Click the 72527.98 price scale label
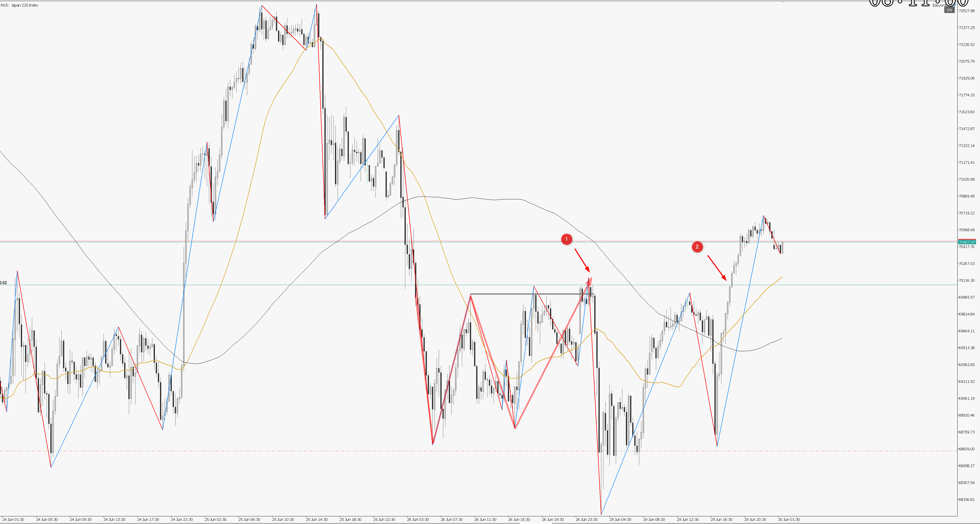This screenshot has width=980, height=524. tap(967, 11)
